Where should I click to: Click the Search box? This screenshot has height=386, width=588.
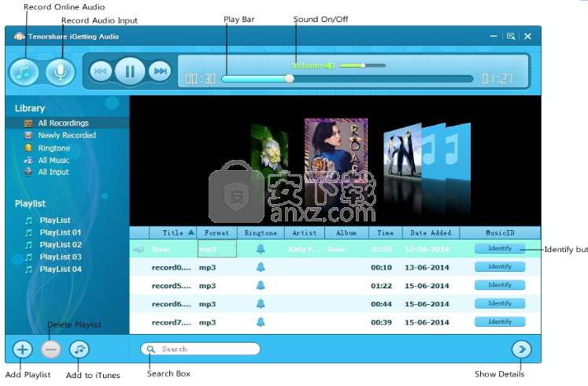coord(200,349)
